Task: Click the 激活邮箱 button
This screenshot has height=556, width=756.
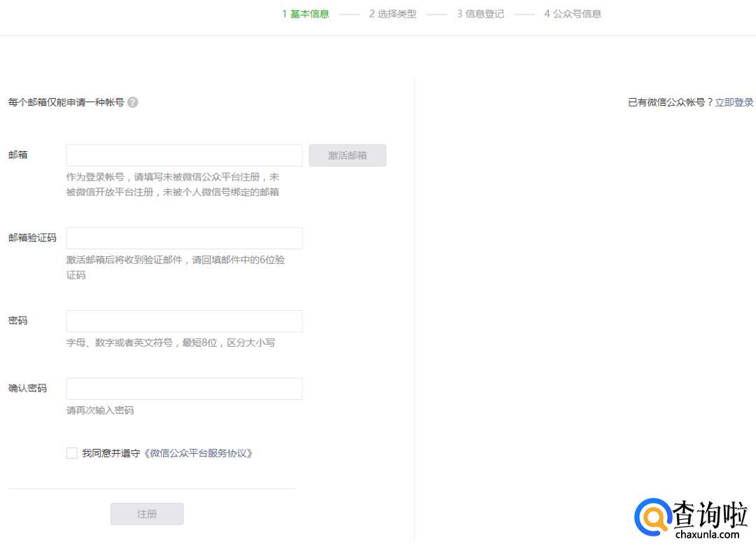Action: pos(347,155)
